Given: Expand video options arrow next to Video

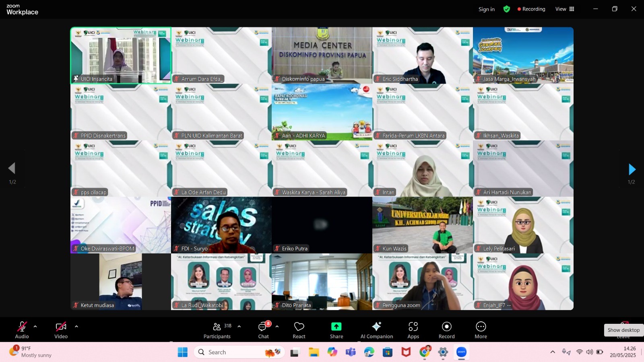Looking at the screenshot, I should click(x=76, y=326).
